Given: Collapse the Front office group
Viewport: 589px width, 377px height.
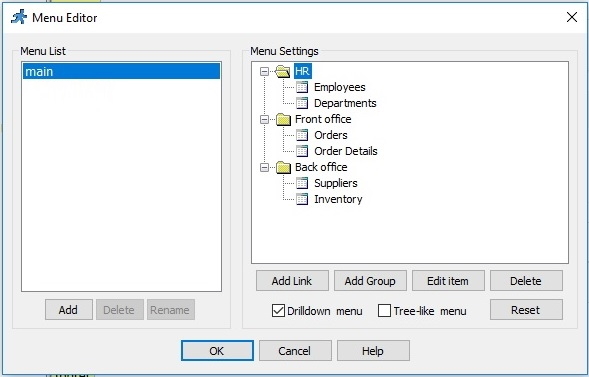Looking at the screenshot, I should pos(264,119).
